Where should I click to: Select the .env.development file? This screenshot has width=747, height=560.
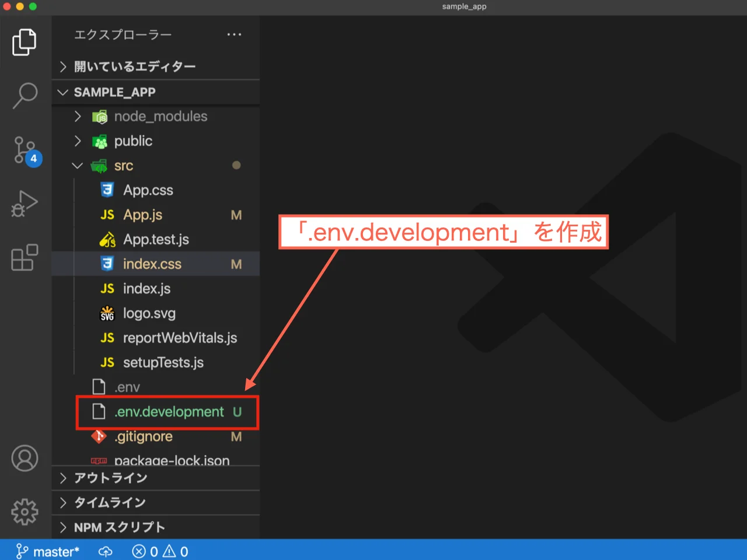[169, 411]
